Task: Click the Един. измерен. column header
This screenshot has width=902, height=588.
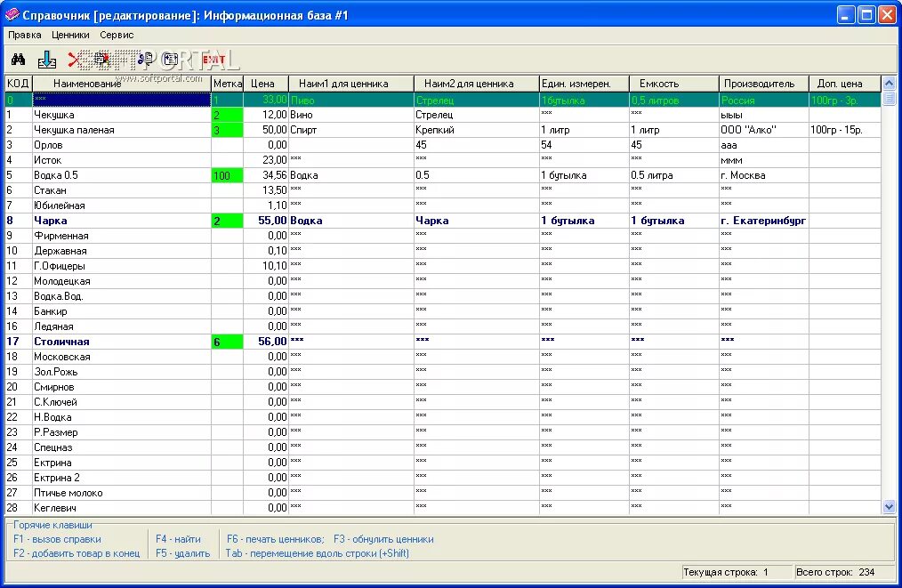Action: (584, 84)
